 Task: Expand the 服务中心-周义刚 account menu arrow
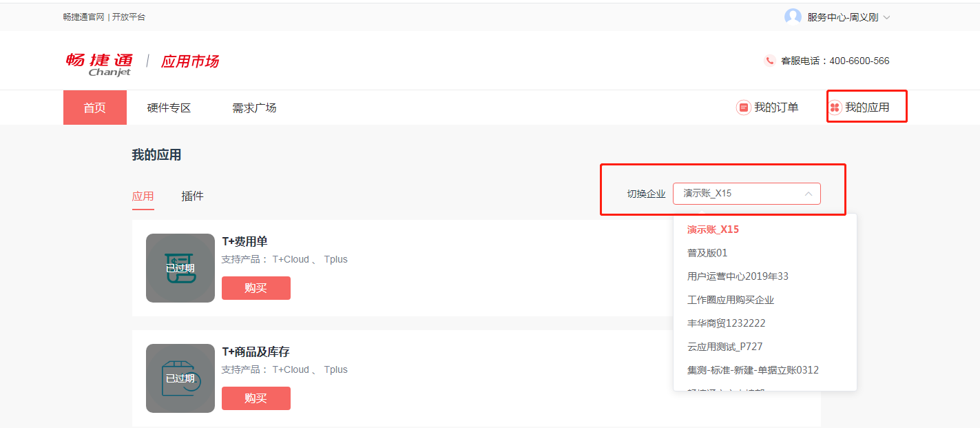(x=886, y=18)
